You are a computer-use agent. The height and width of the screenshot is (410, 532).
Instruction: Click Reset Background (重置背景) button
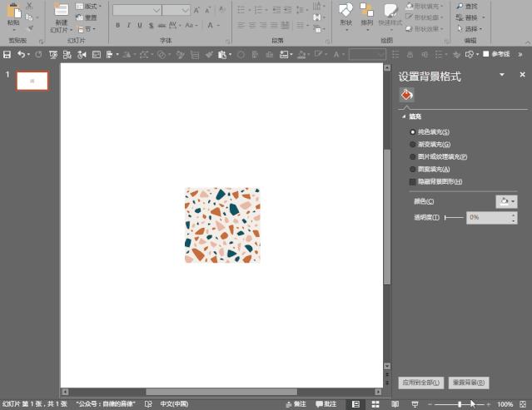coord(469,383)
